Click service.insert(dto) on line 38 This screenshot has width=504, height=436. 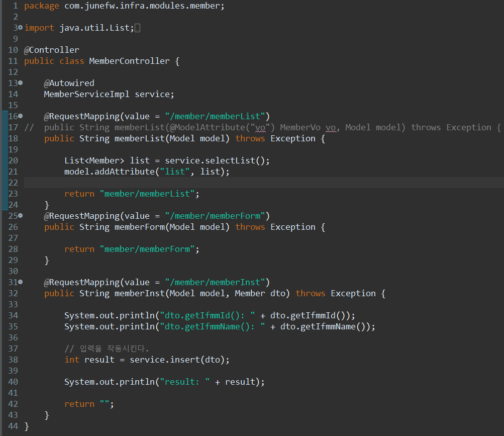coord(177,360)
